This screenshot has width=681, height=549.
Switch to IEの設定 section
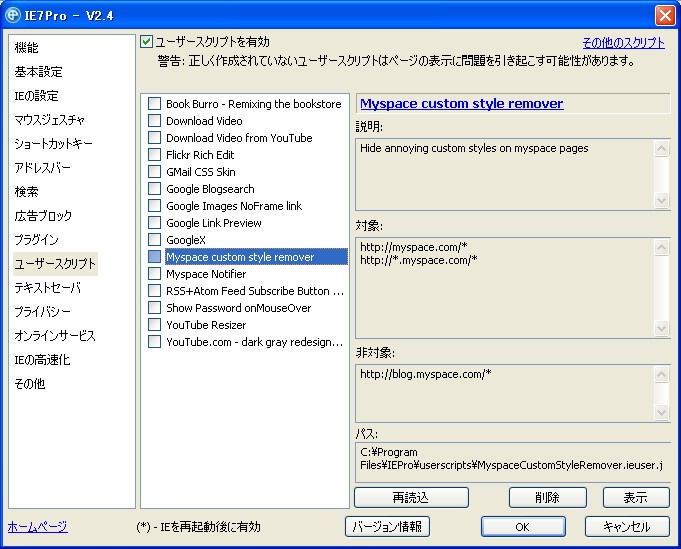[x=36, y=96]
